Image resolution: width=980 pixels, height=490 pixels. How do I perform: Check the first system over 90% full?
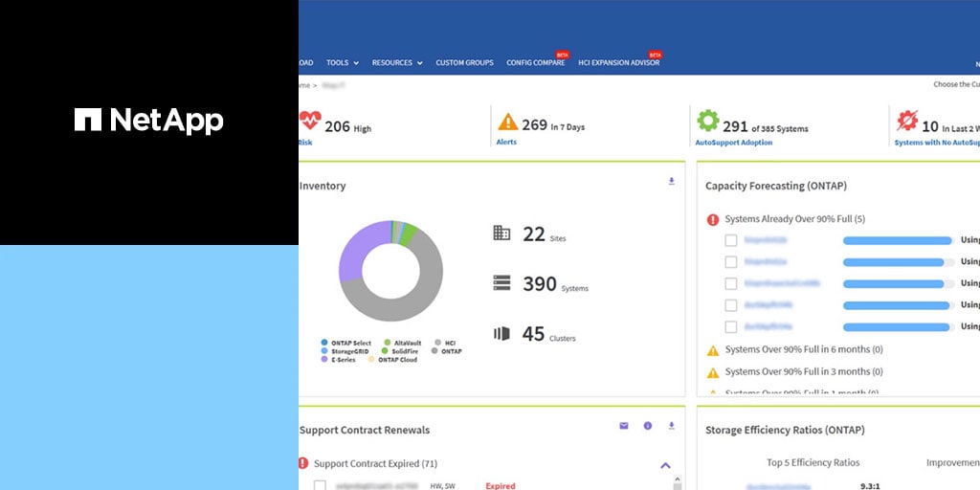coord(731,241)
